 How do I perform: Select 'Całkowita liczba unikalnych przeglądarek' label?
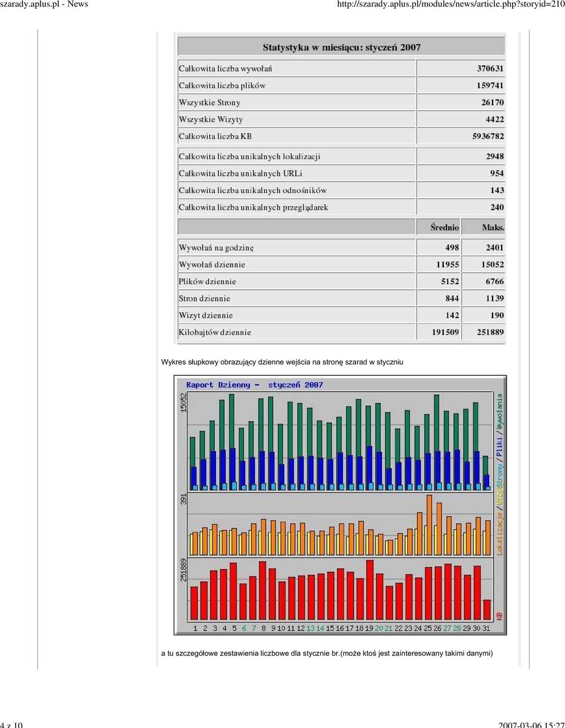point(254,208)
